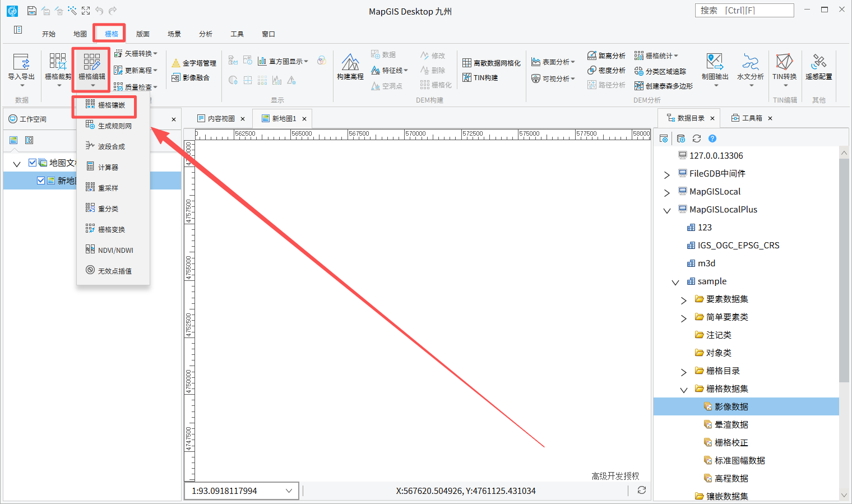Select 高程数据 raster dataset
Screen dimensions: 852x504
point(731,478)
